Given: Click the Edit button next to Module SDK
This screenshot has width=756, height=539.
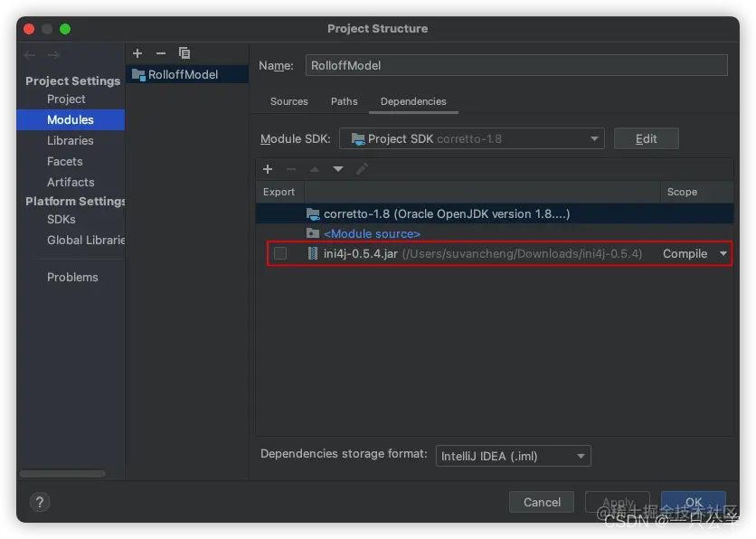Looking at the screenshot, I should point(646,139).
